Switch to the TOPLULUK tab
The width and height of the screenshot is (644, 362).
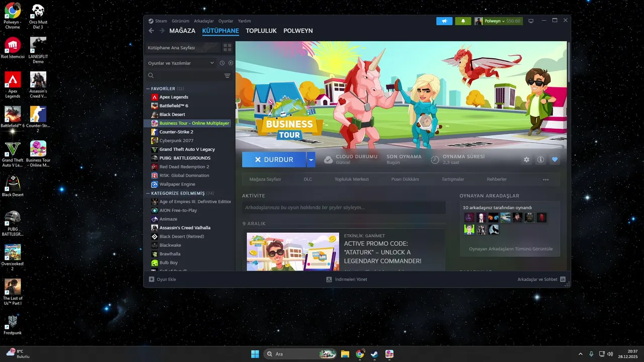coord(261,31)
